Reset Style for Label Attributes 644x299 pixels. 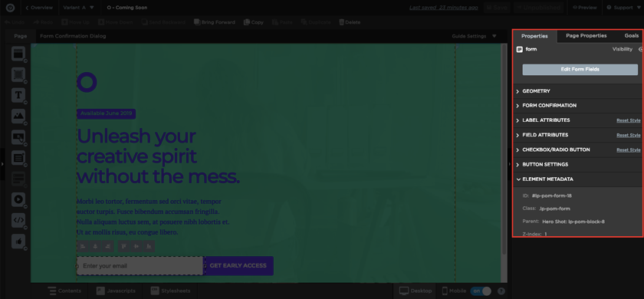pyautogui.click(x=629, y=120)
